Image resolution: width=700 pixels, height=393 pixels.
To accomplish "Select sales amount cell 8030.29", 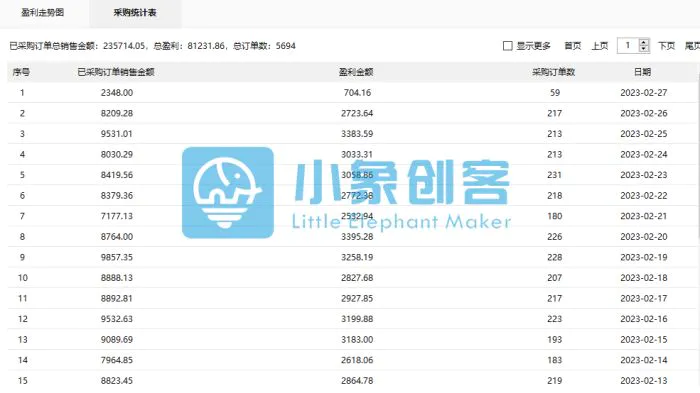I will pos(117,154).
